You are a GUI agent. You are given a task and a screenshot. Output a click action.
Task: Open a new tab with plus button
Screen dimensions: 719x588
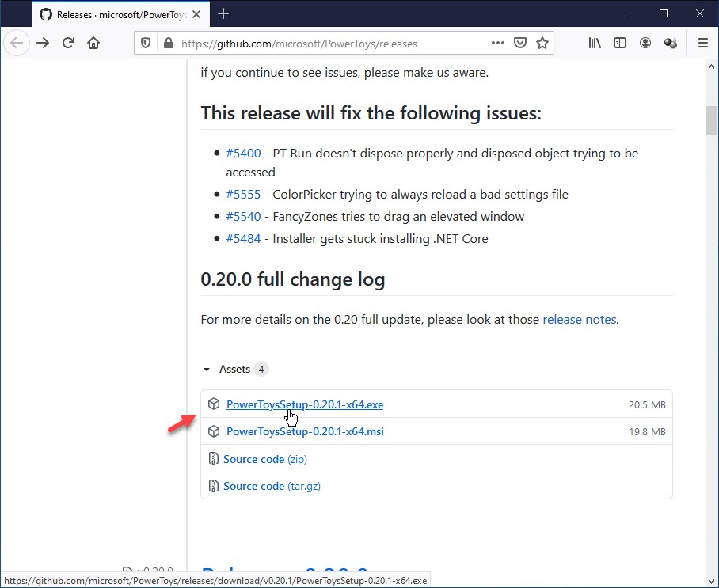[x=223, y=13]
